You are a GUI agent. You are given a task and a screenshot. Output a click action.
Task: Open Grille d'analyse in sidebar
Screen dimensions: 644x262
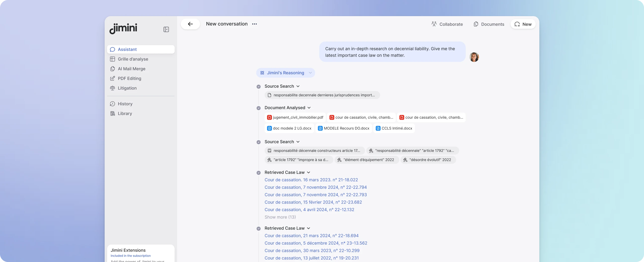pos(141,59)
